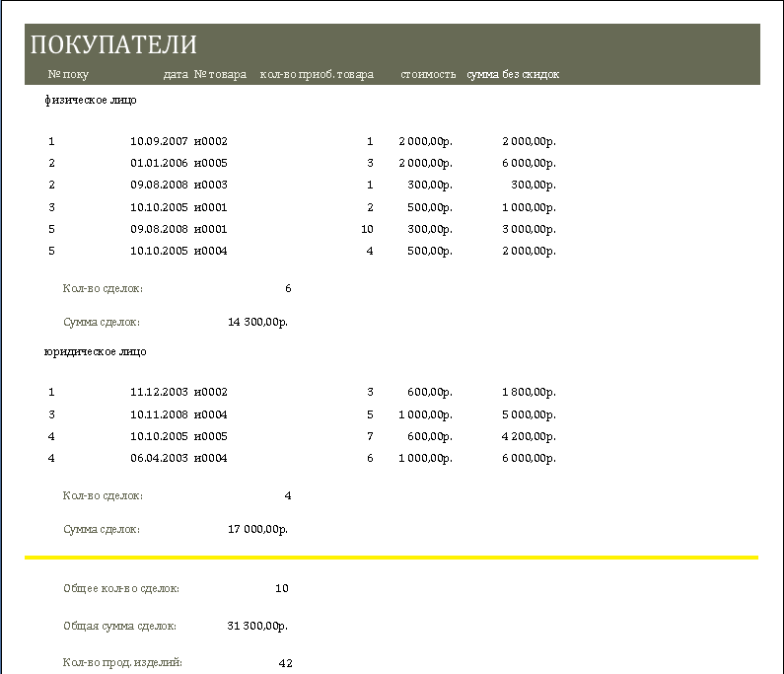Click the report title "ПОКУПАТЕЛИ"
This screenshot has height=674, width=784.
113,45
